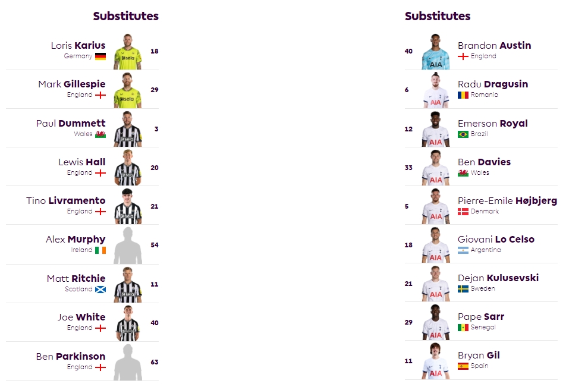588x390 pixels.
Task: Click the Brazil flag under Emerson Royal
Action: 463,134
